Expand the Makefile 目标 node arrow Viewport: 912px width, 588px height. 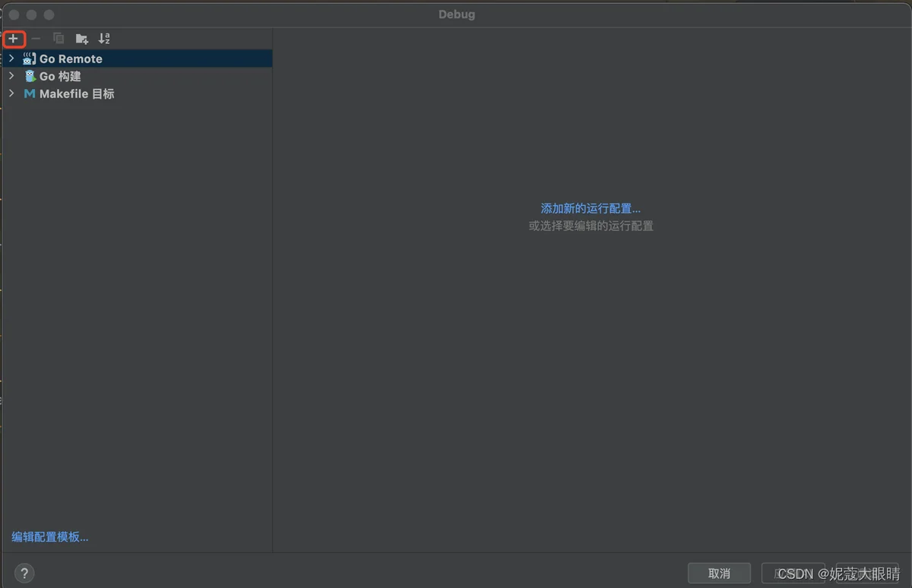click(11, 94)
